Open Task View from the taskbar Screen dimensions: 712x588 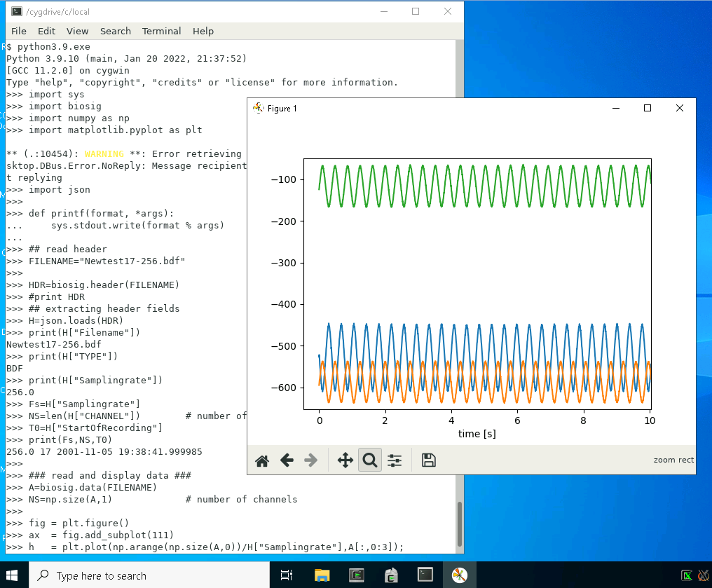287,575
